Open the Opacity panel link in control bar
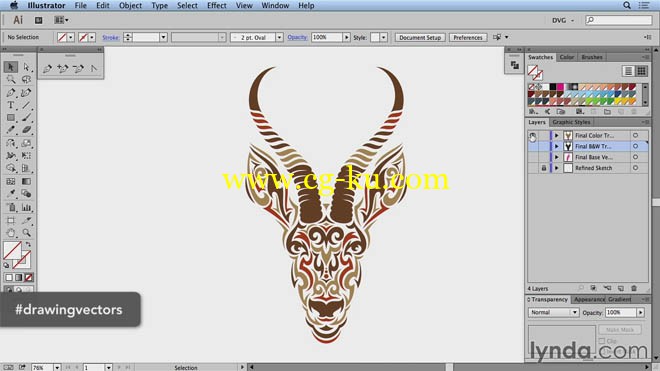Viewport: 660px width, 371px height. 297,37
